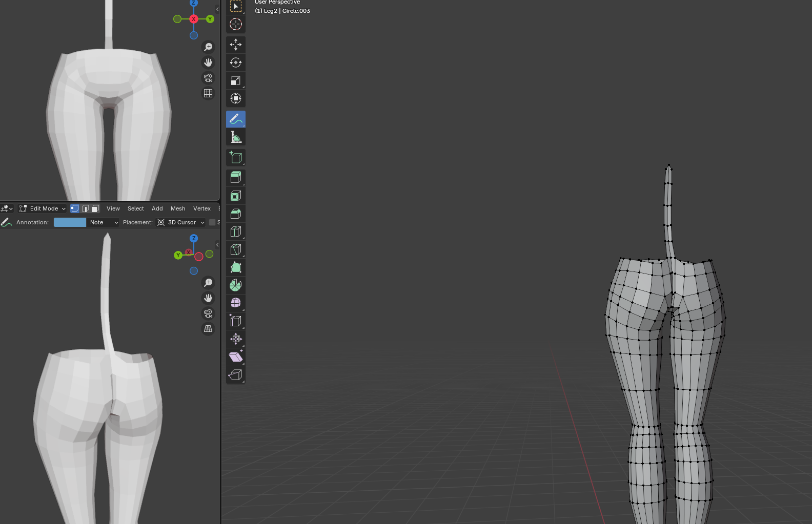Click negative Z blue circle in top-left gizmo
The height and width of the screenshot is (524, 812).
coord(194,35)
